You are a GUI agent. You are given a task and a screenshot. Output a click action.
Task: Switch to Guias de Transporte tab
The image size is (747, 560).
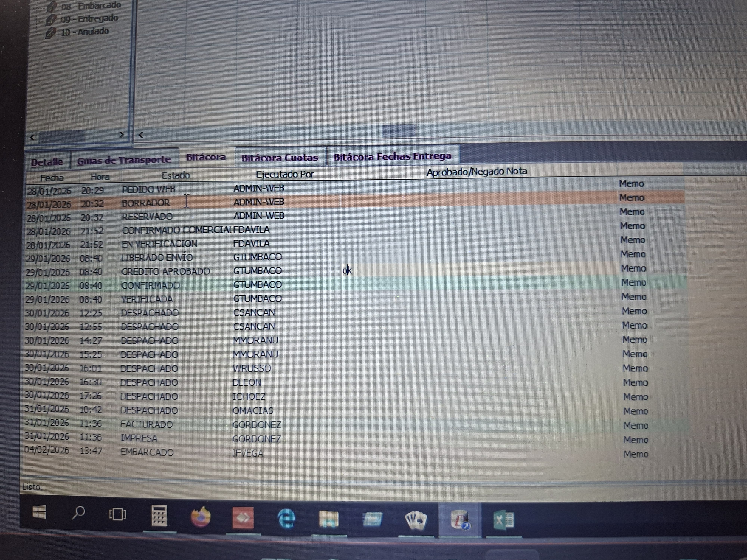(124, 160)
